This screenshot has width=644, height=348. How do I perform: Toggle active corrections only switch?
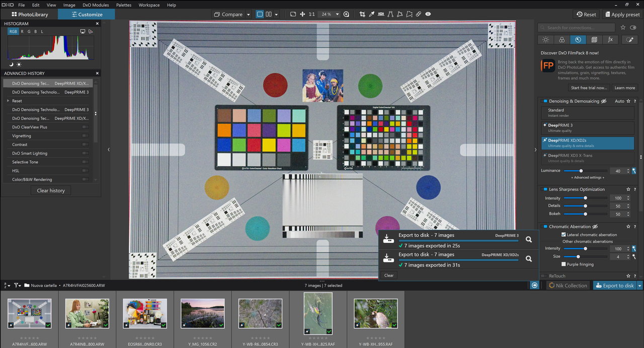[633, 28]
